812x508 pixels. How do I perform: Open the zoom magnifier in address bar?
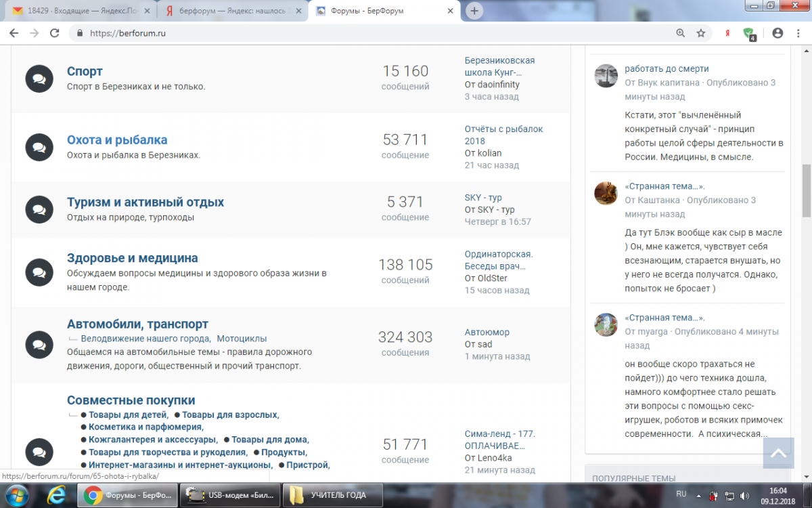(x=681, y=33)
